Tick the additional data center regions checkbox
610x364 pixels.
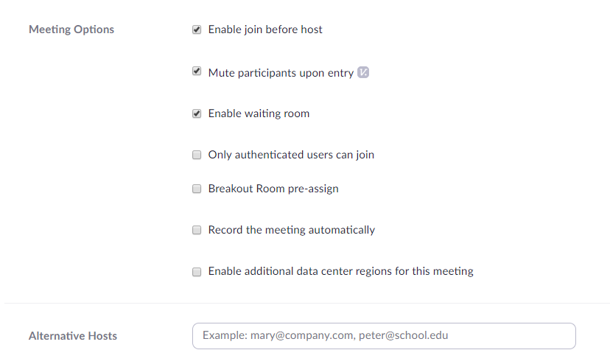(x=197, y=272)
